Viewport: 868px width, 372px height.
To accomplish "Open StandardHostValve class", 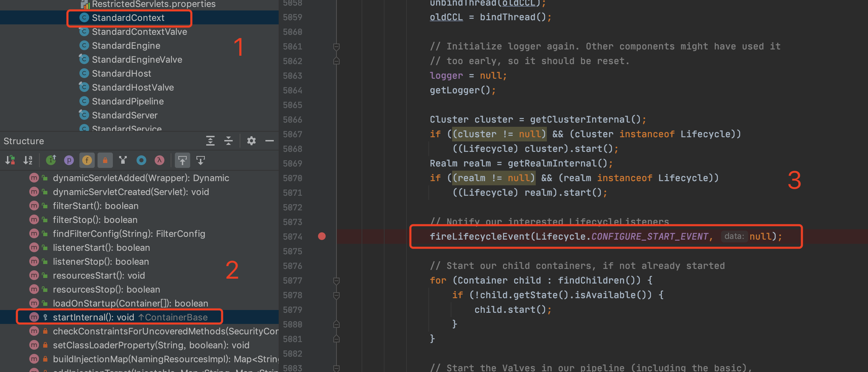I will point(133,87).
